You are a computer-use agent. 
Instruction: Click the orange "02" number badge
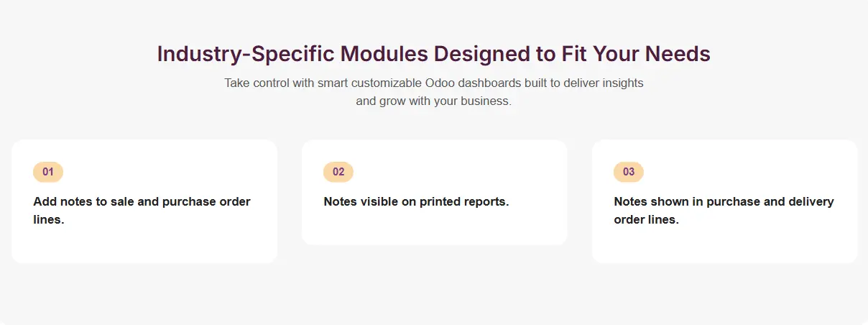point(338,172)
